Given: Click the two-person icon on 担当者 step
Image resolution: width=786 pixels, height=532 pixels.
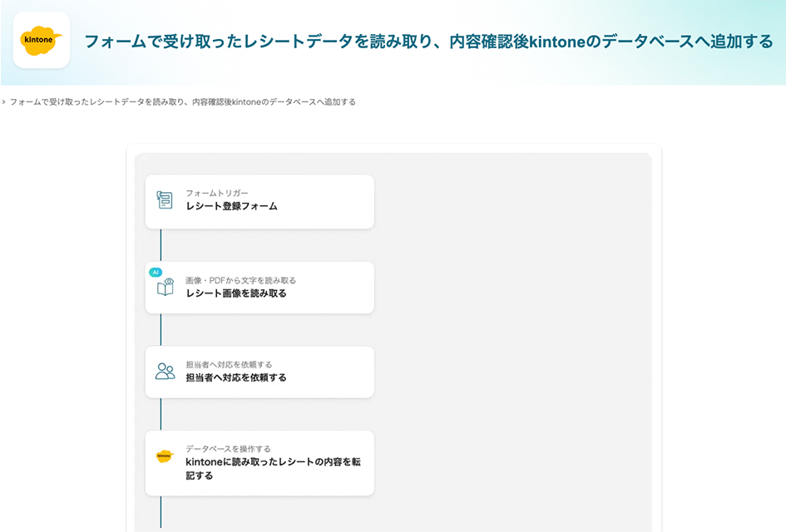Looking at the screenshot, I should point(164,371).
